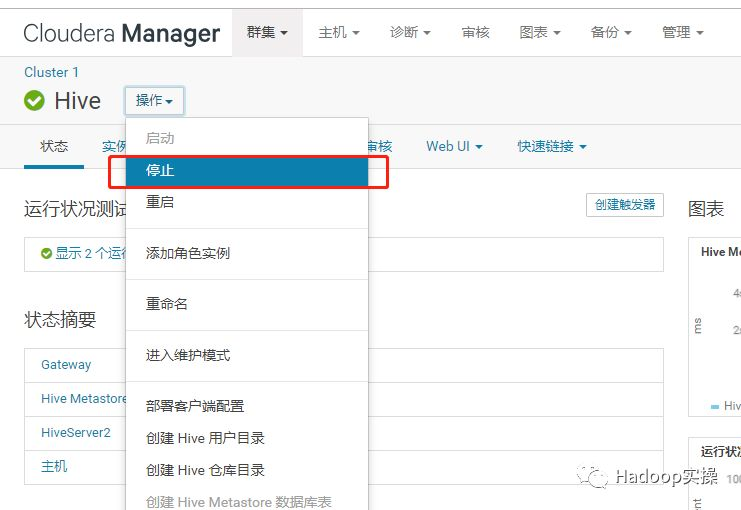Open the 图表 dropdown menu
Screen dimensions: 741x510
[x=540, y=33]
